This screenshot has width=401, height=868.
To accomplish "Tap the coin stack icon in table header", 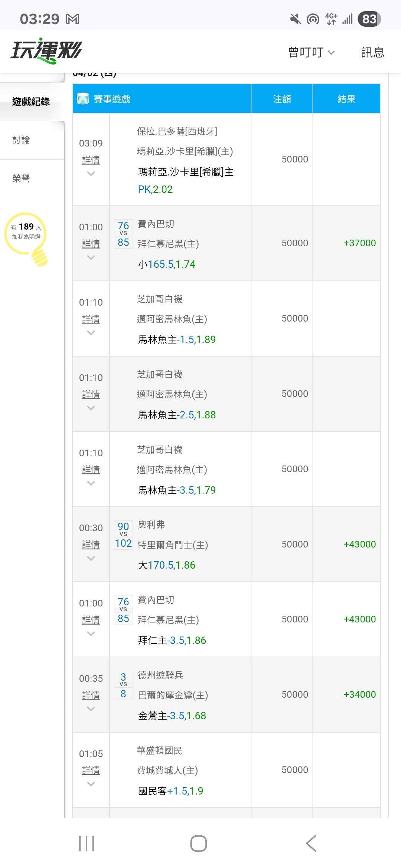I will click(x=83, y=99).
